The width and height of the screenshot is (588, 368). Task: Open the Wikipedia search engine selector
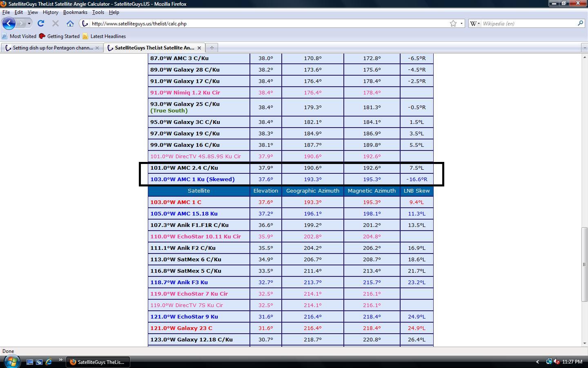pos(475,23)
